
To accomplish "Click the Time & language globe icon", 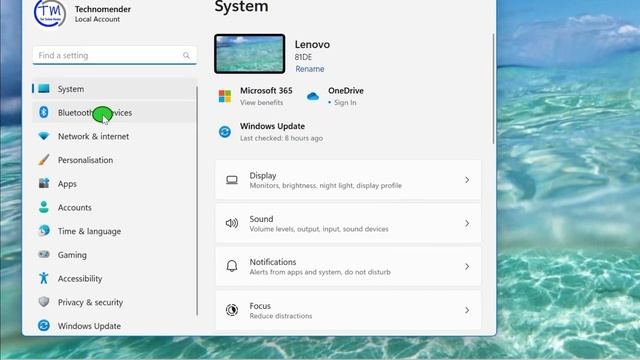I will click(x=44, y=231).
